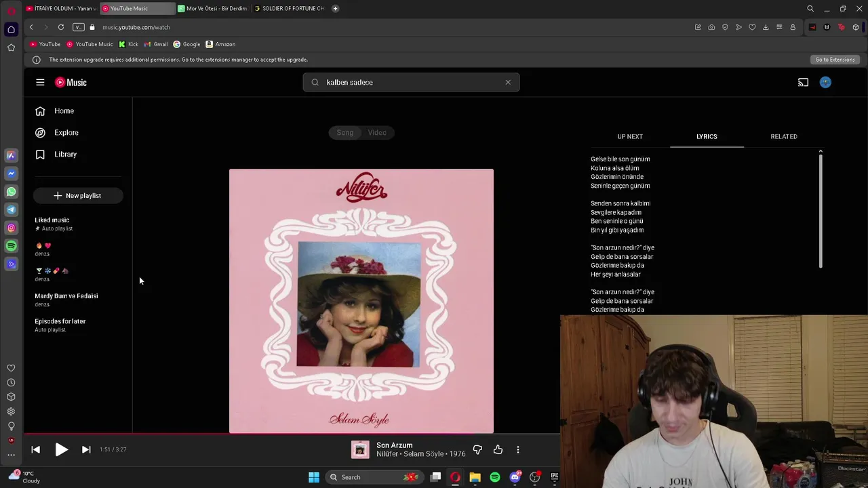Switch to Song mode

click(345, 132)
